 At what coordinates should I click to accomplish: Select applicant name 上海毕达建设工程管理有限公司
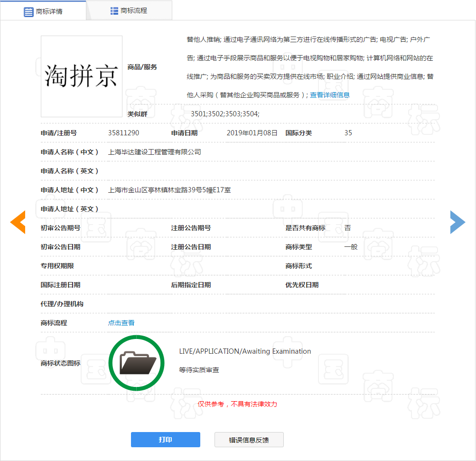click(155, 152)
